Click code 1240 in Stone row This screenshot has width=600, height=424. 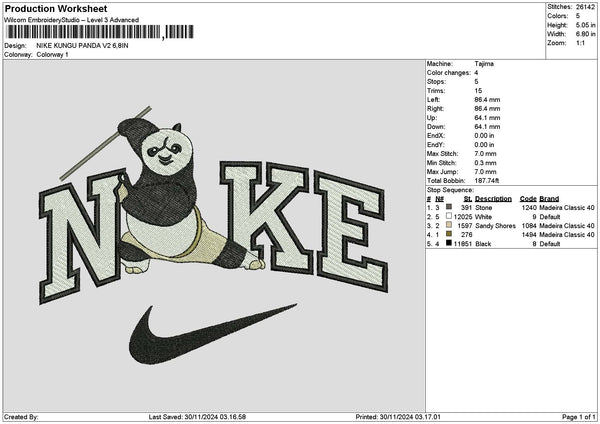tap(529, 208)
